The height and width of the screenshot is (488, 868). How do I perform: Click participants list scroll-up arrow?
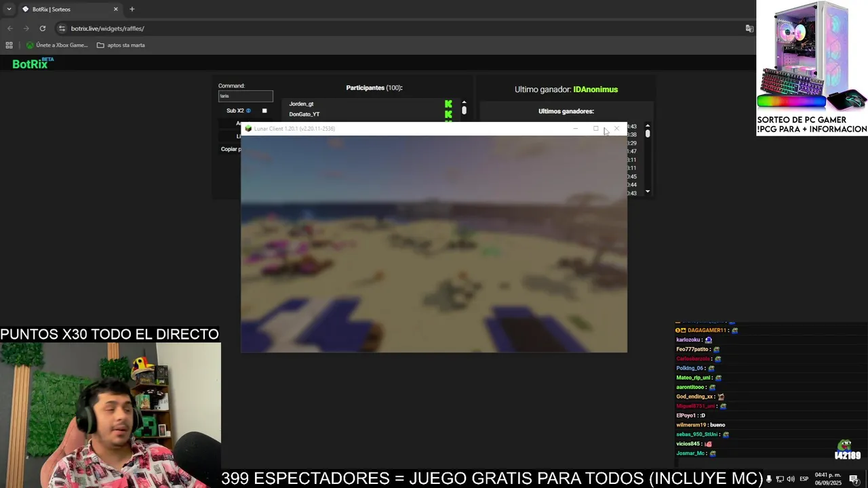coord(464,102)
